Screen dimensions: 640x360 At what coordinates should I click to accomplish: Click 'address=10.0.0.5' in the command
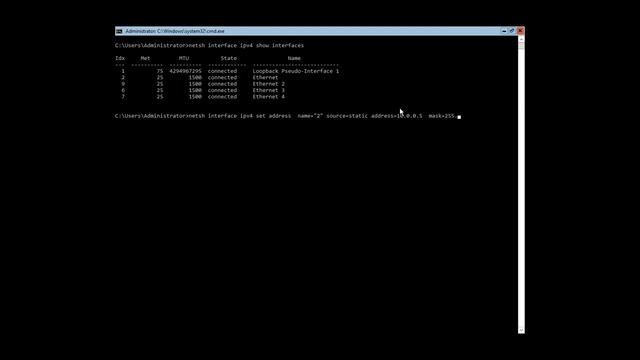click(397, 116)
